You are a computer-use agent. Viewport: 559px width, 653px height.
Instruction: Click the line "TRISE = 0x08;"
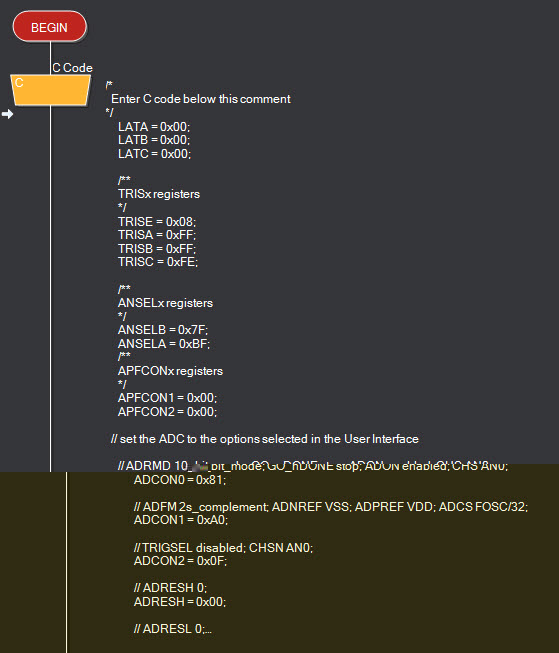click(x=157, y=222)
